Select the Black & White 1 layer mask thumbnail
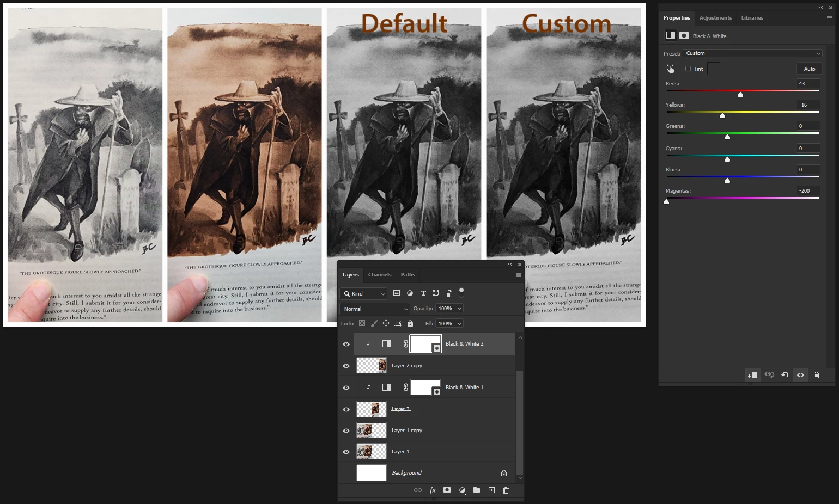Viewport: 839px width, 504px height. pyautogui.click(x=425, y=388)
